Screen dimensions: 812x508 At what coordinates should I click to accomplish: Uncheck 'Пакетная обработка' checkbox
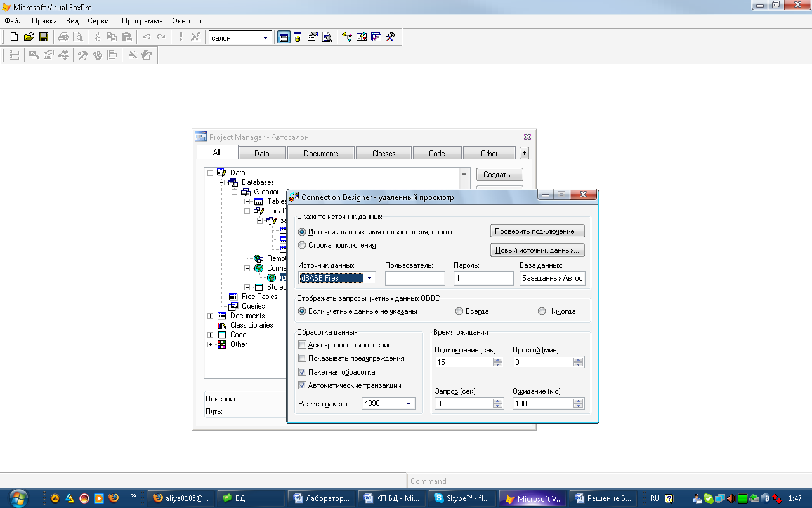tap(303, 372)
